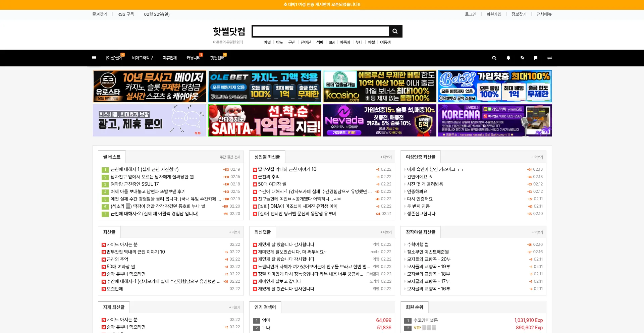Click the 핫썰닷컴 site logo
The height and width of the screenshot is (333, 644).
[229, 32]
